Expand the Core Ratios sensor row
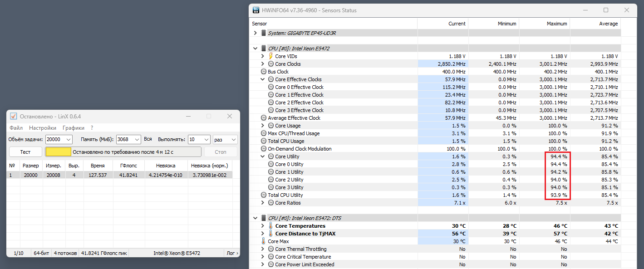Image resolution: width=644 pixels, height=269 pixels. [263, 203]
